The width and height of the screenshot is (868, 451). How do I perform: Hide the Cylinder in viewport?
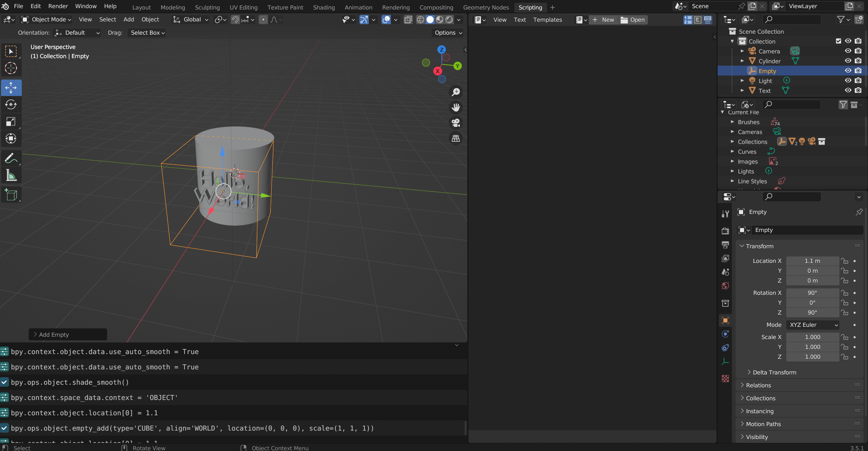point(848,61)
